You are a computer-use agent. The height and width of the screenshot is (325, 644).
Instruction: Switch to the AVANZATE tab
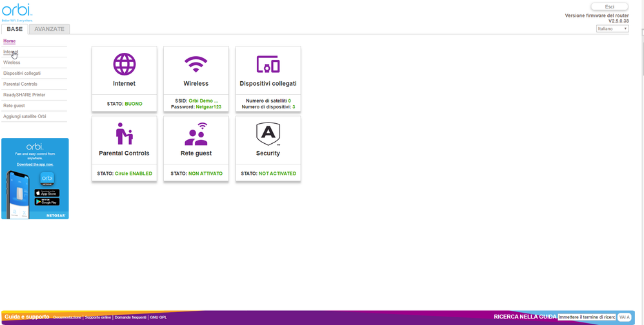[50, 29]
